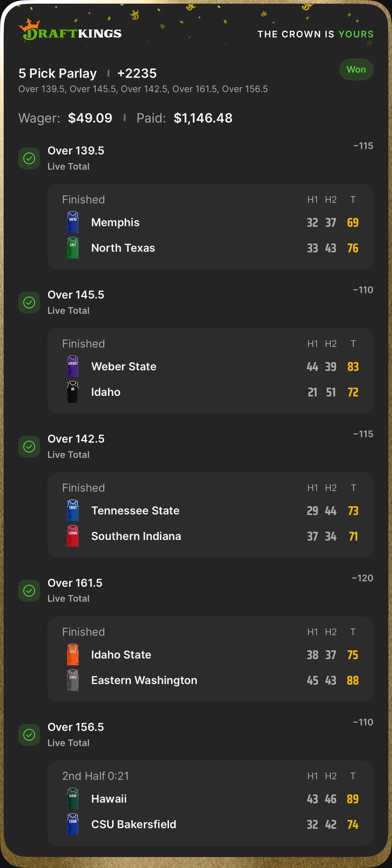Open the 5 Pick Parlay title

tap(58, 74)
